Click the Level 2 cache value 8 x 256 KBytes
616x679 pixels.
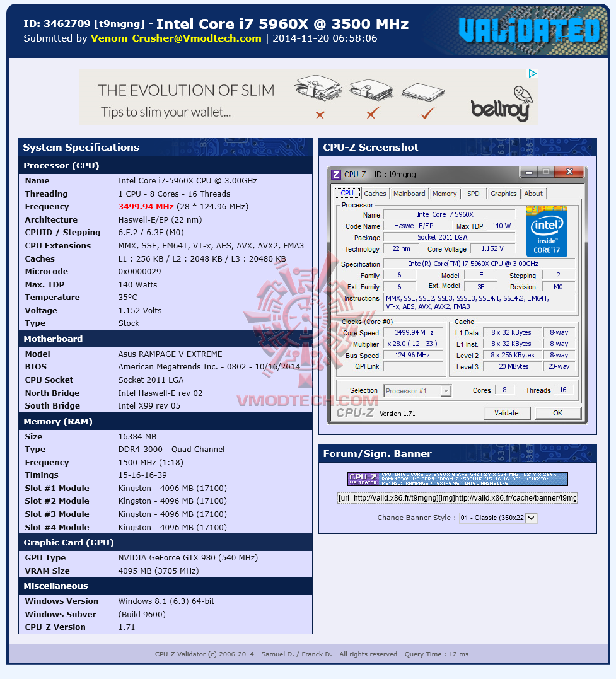[513, 355]
